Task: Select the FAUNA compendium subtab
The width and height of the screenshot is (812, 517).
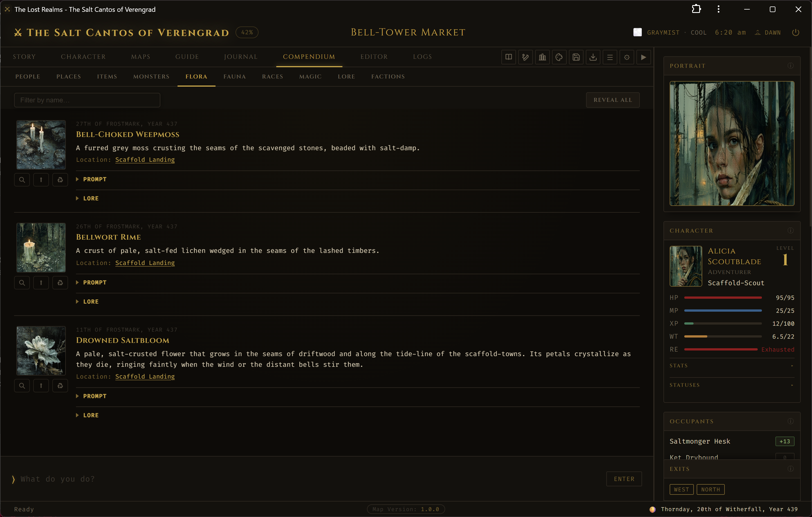Action: [x=234, y=77]
